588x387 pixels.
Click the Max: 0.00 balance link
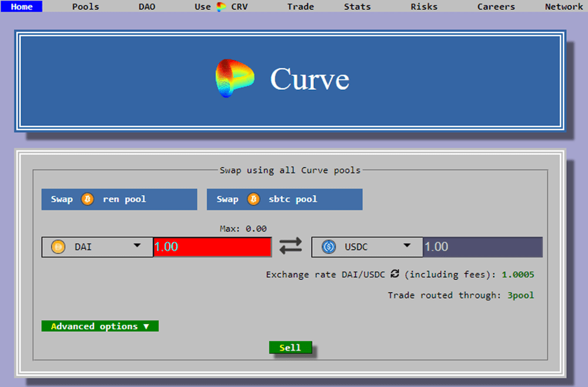coord(243,228)
